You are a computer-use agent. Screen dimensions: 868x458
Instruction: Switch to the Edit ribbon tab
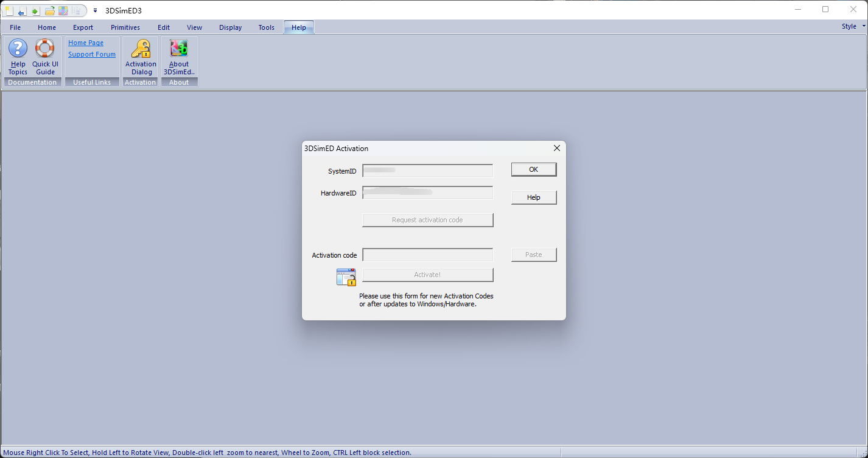(x=164, y=27)
